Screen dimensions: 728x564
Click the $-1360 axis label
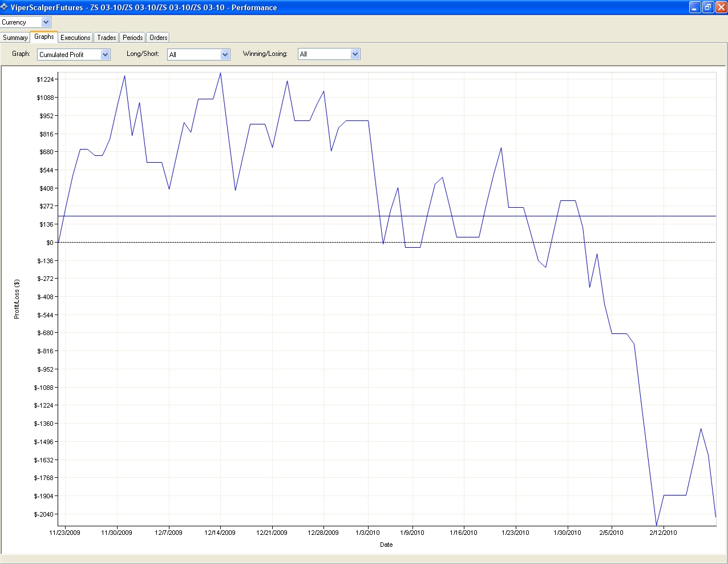pos(44,424)
